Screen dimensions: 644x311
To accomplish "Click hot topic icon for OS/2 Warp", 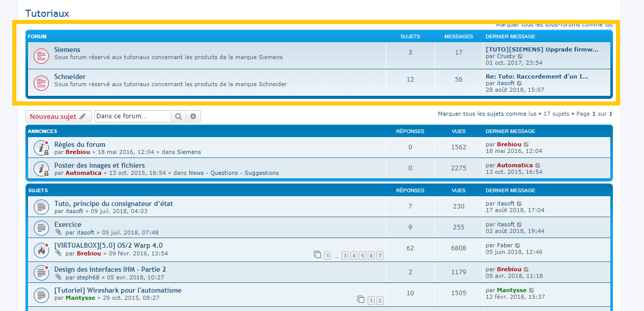I will point(41,249).
